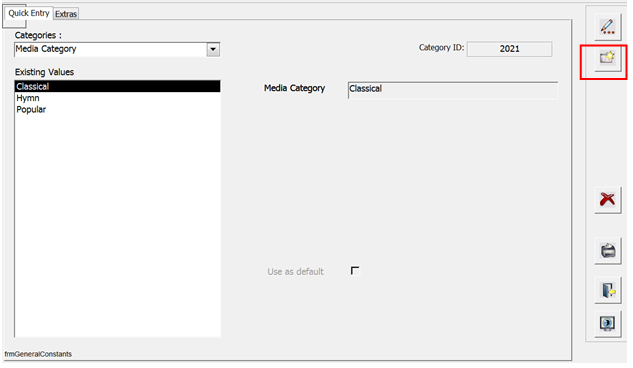Click the help monitor icon button
This screenshot has height=368, width=633.
[x=607, y=323]
